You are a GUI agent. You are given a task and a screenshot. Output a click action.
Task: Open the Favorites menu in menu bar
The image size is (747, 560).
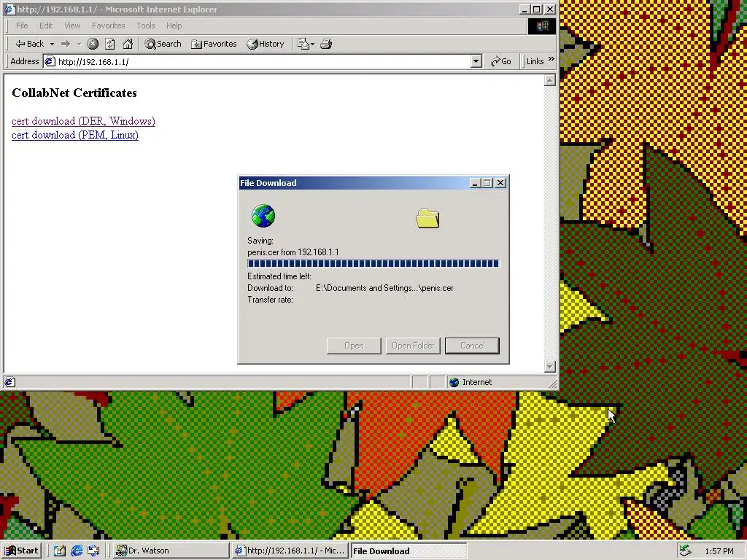108,26
